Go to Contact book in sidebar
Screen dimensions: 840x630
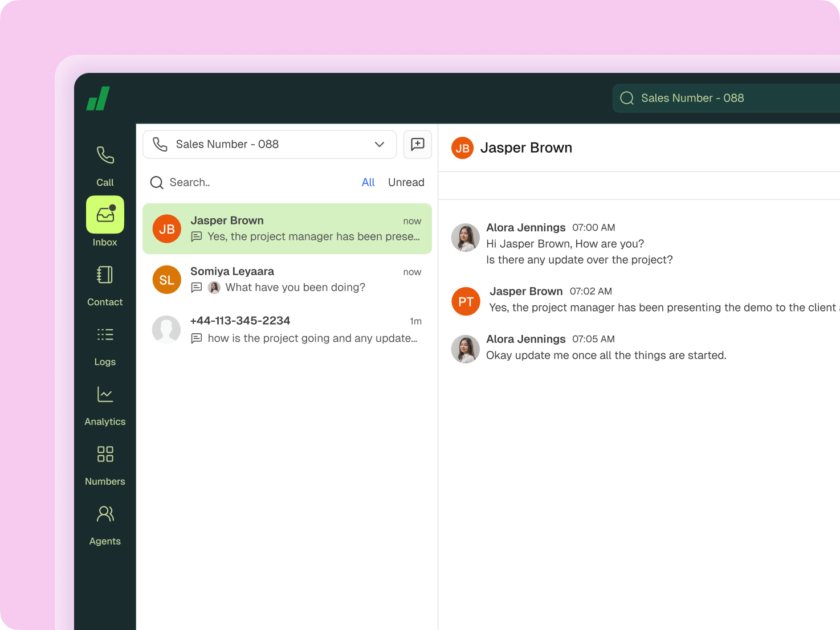tap(105, 275)
